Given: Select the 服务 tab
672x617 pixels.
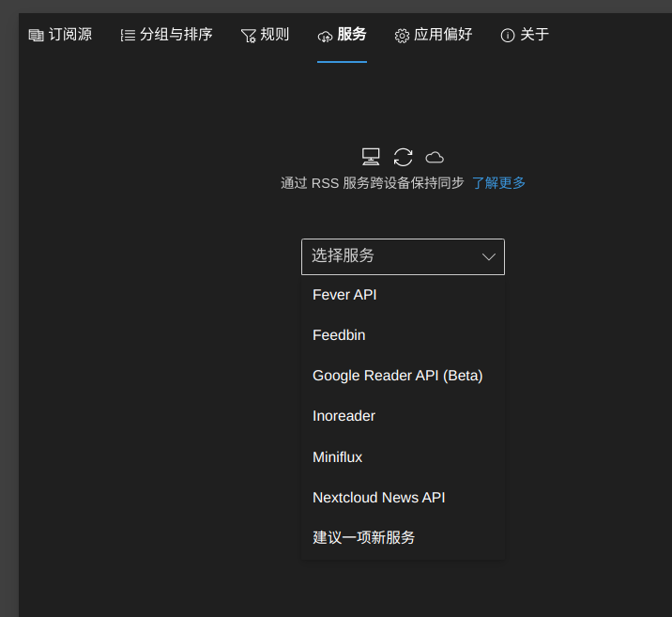Looking at the screenshot, I should 342,35.
